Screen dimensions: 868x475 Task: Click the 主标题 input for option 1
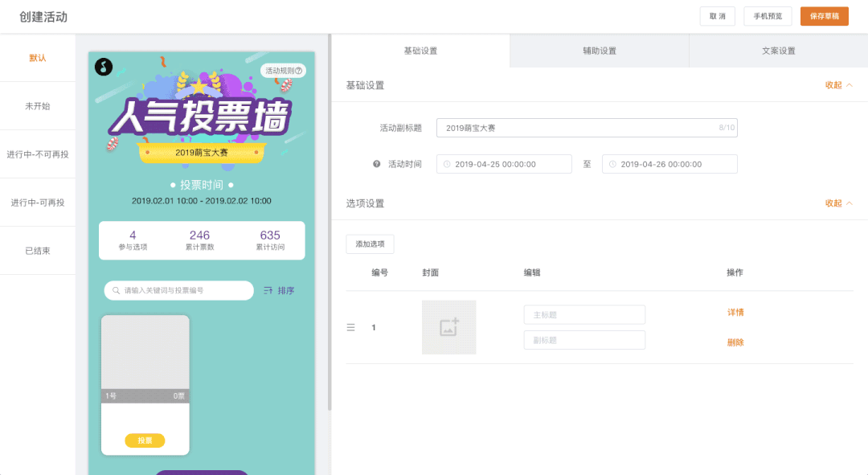coord(584,314)
